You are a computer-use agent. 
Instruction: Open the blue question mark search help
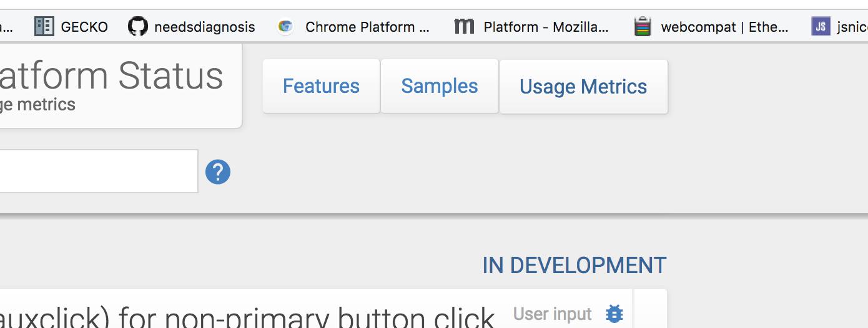(x=218, y=171)
